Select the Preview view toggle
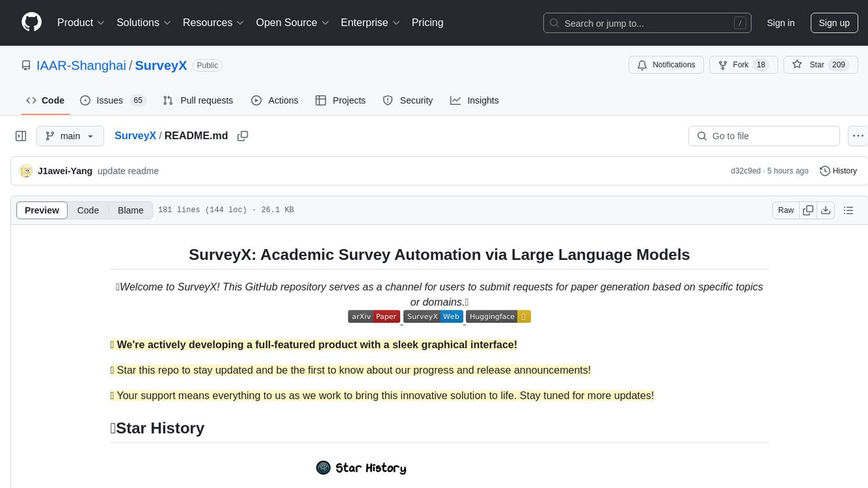This screenshot has width=868, height=488. [42, 210]
